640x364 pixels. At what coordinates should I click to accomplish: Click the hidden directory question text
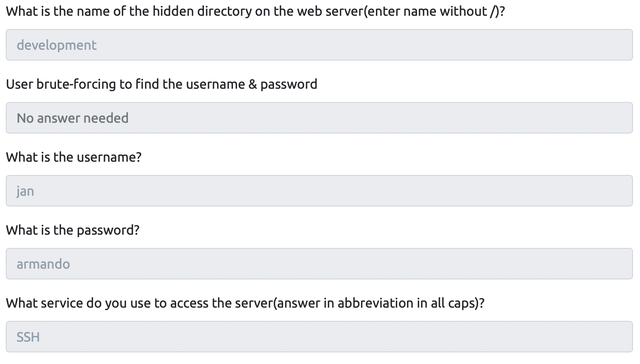[x=255, y=11]
